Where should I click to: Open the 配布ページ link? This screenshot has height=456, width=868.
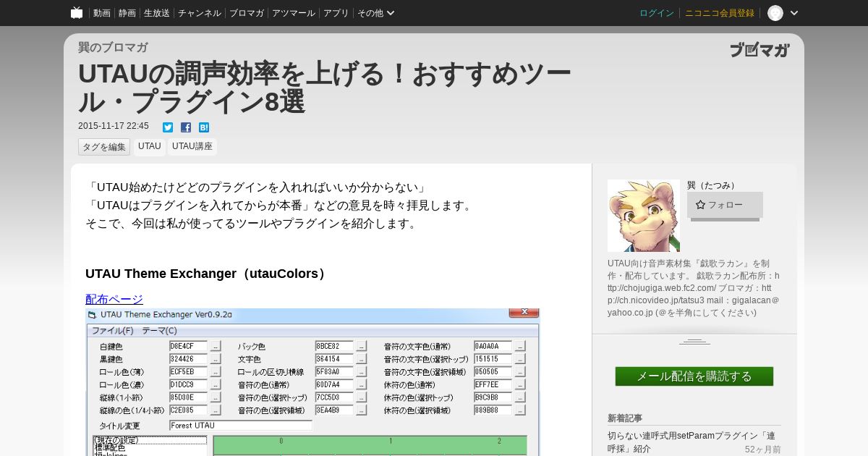coord(114,299)
